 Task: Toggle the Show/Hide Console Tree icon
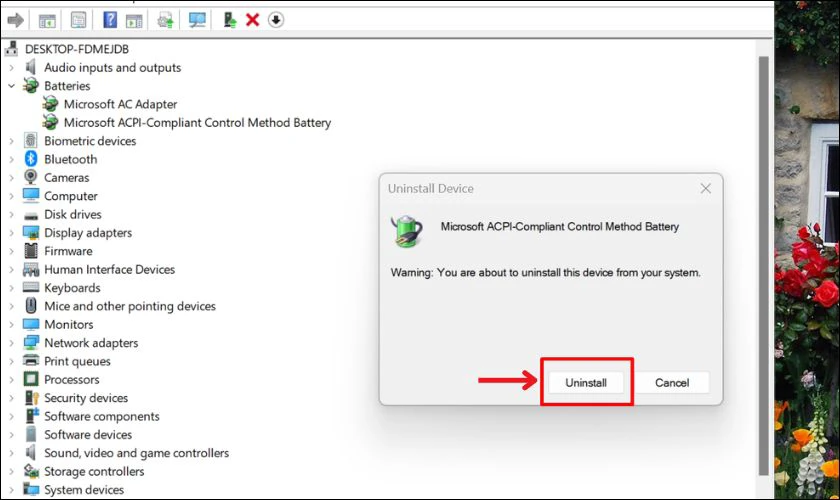pos(47,21)
